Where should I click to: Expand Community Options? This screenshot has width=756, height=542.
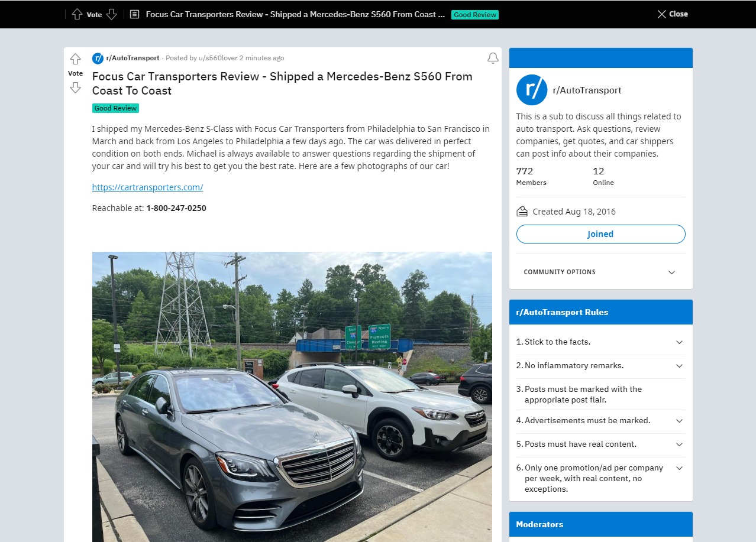pyautogui.click(x=600, y=272)
